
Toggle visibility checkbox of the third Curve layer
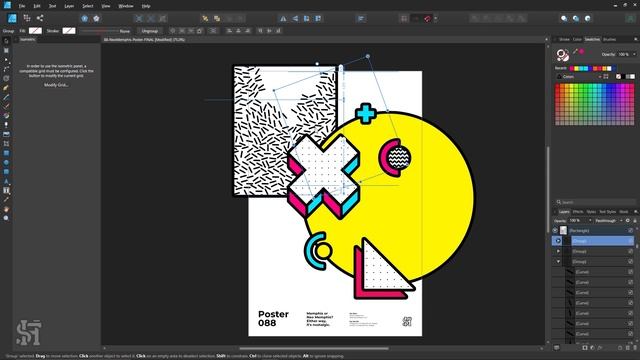pos(631,293)
